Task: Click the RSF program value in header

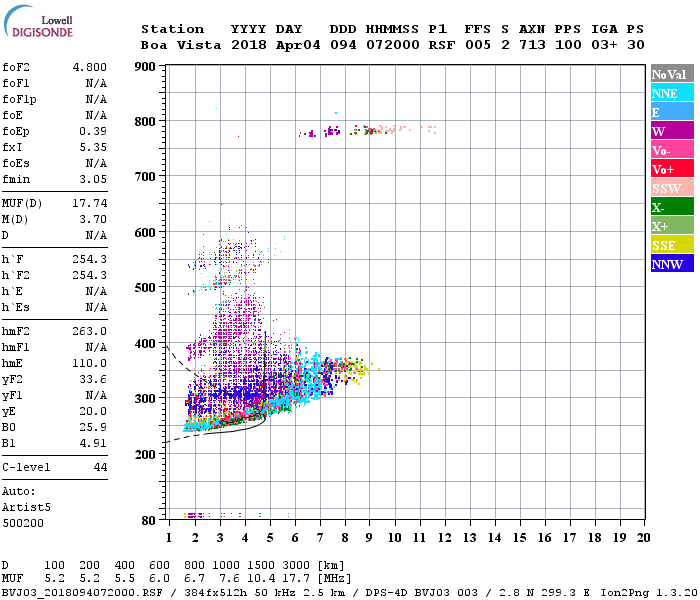Action: (442, 45)
